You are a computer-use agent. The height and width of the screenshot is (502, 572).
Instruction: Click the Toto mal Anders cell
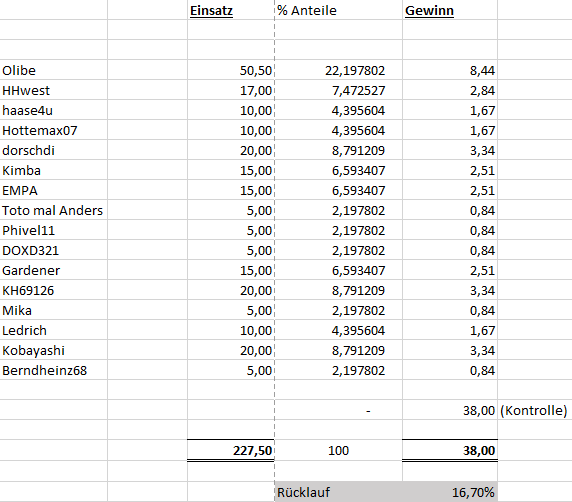(54, 211)
